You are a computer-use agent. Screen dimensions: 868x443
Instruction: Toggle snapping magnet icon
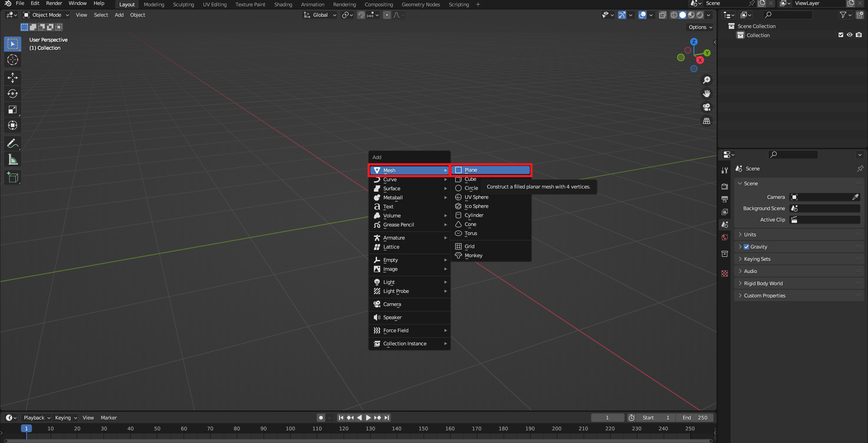[x=361, y=15]
